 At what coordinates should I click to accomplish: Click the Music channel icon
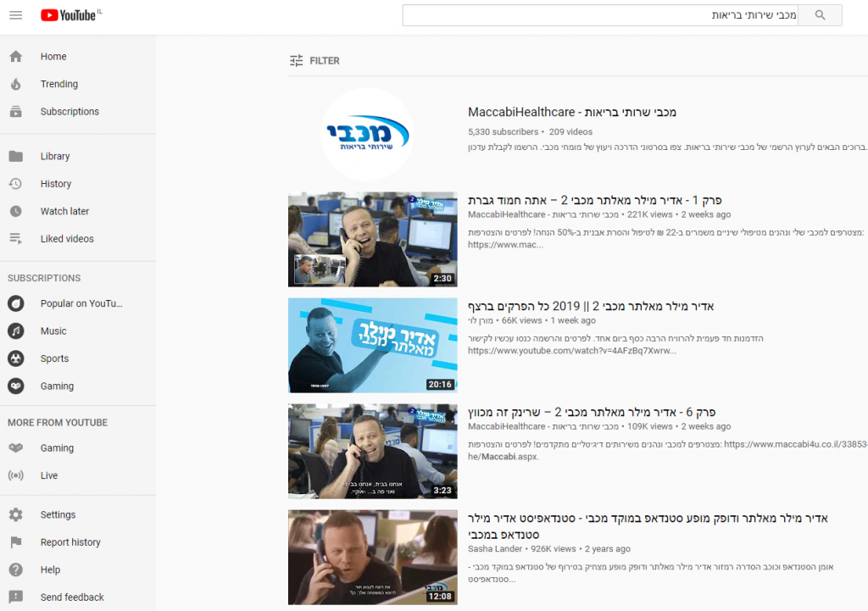click(x=16, y=331)
